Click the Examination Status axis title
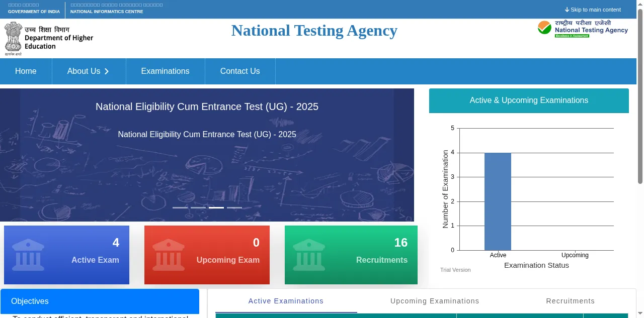 pyautogui.click(x=536, y=265)
